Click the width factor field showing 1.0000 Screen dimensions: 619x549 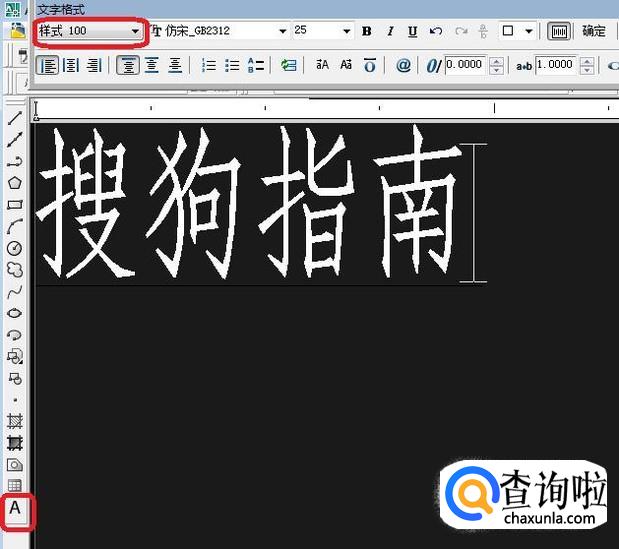click(556, 64)
